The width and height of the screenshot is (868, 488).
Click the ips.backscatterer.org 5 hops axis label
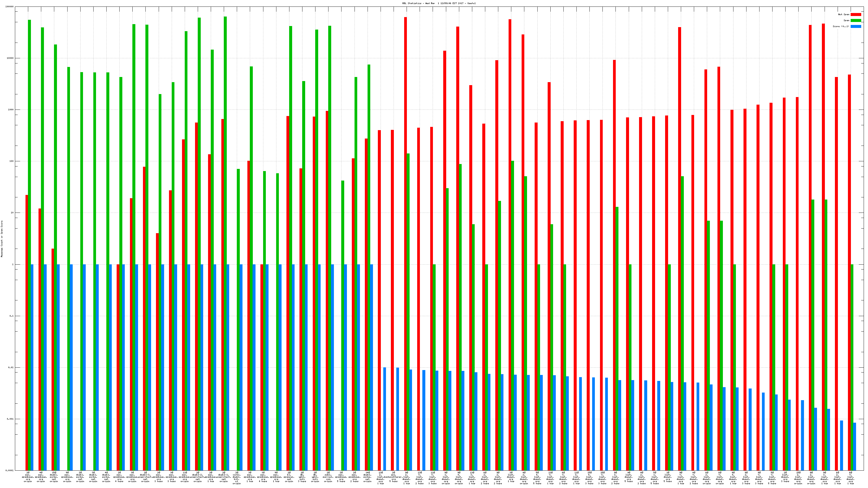393,477
